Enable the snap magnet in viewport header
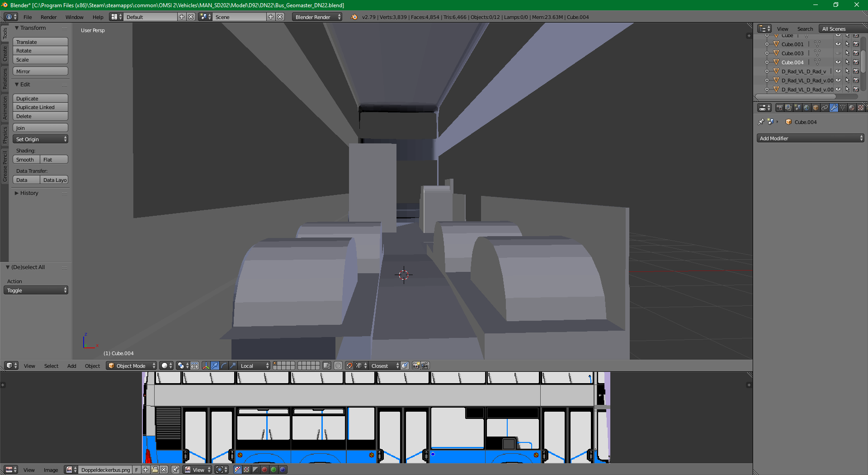The width and height of the screenshot is (868, 475). pyautogui.click(x=349, y=366)
